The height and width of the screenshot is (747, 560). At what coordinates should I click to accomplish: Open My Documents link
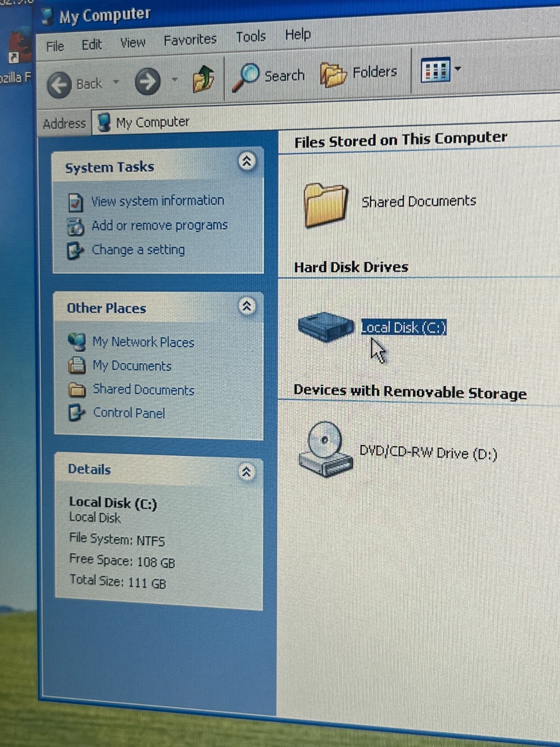132,366
